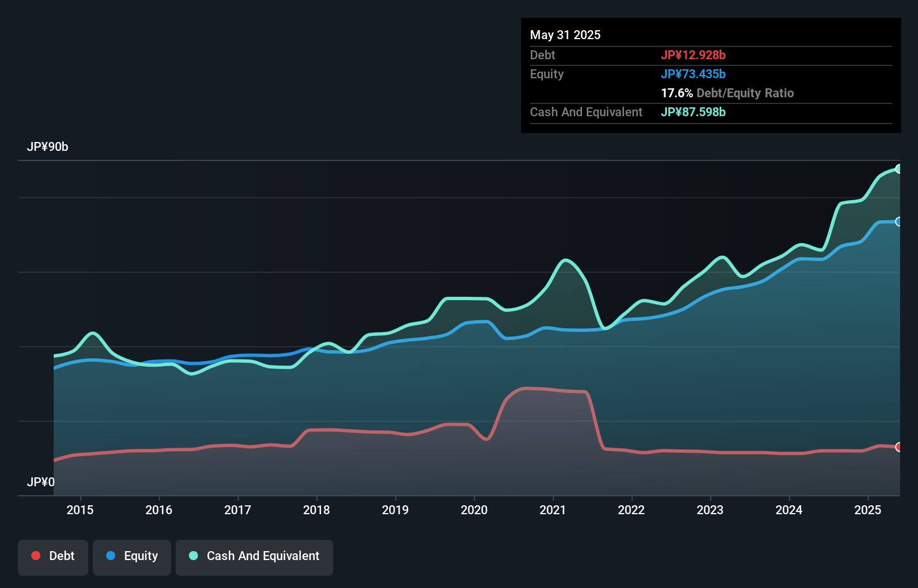Select the Cash endpoint marker on chart
918x588 pixels.
899,169
